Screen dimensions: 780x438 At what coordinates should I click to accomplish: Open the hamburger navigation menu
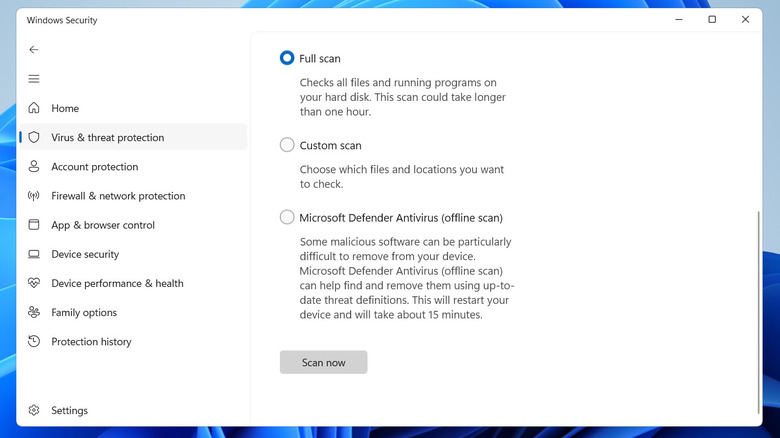click(x=34, y=79)
